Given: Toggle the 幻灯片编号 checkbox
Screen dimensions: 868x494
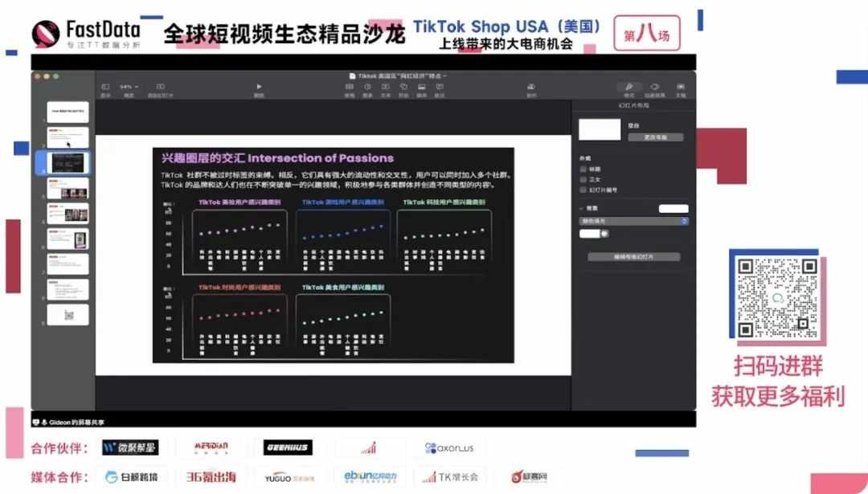Looking at the screenshot, I should coord(583,190).
